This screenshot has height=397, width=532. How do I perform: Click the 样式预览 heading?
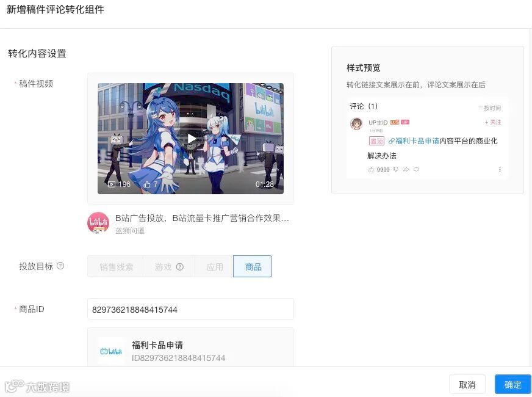click(364, 68)
